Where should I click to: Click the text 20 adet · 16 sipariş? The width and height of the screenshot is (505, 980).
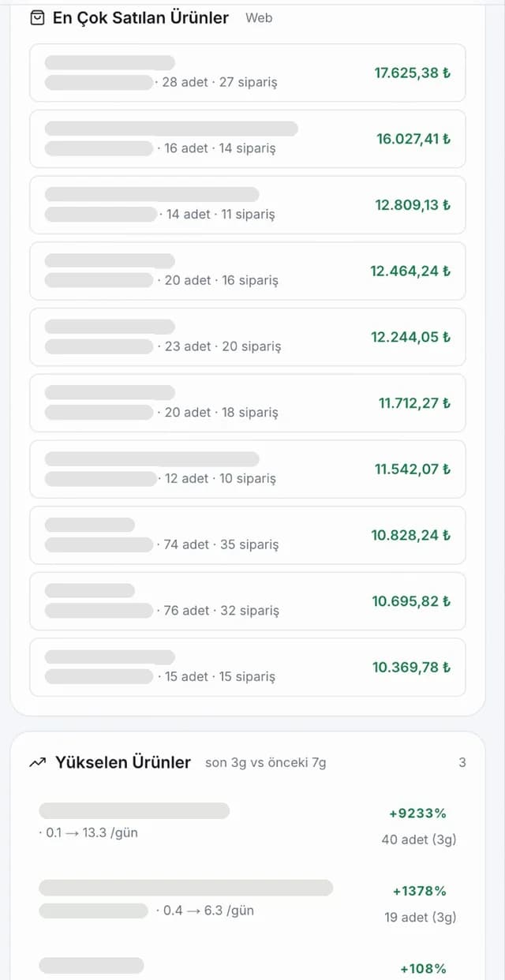(x=221, y=280)
